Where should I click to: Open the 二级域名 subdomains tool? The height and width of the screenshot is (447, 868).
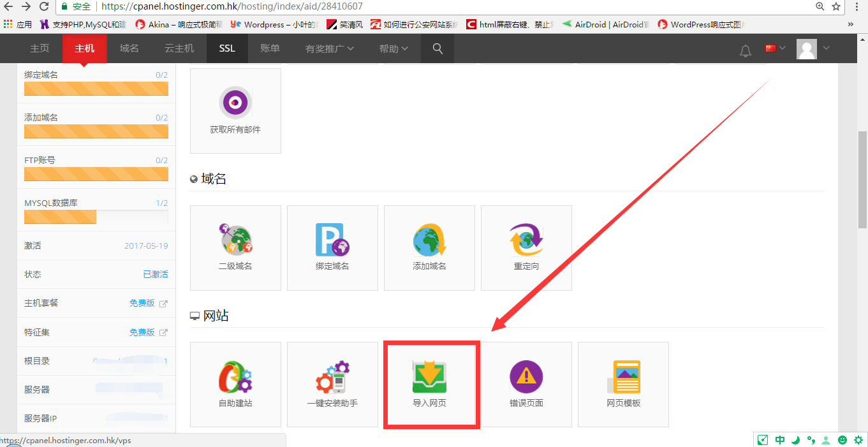pos(235,247)
